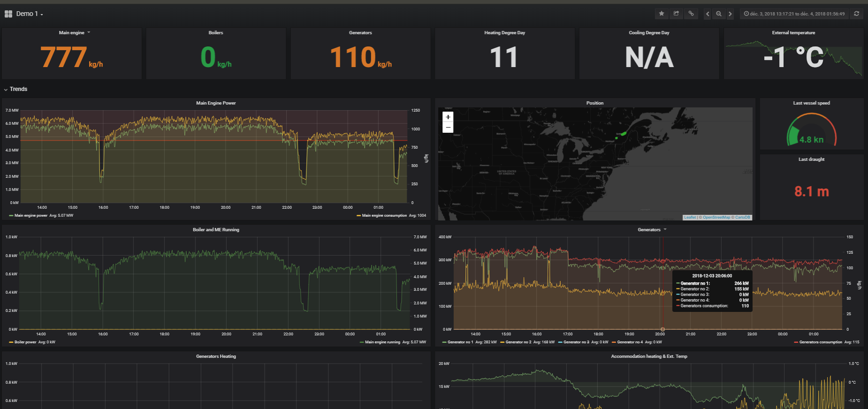Screen dimensions: 868x409
Task: Zoom out on the Position map
Action: pos(448,127)
